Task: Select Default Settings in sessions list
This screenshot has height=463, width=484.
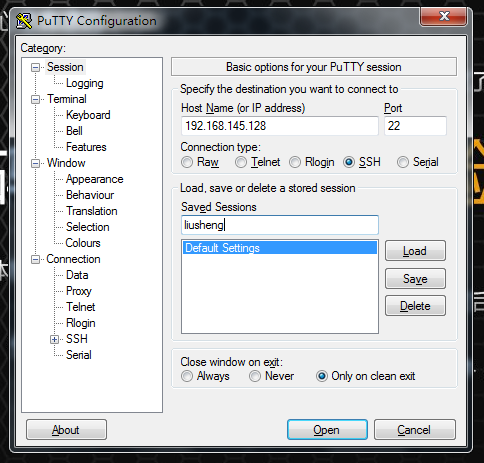Action: click(x=280, y=248)
